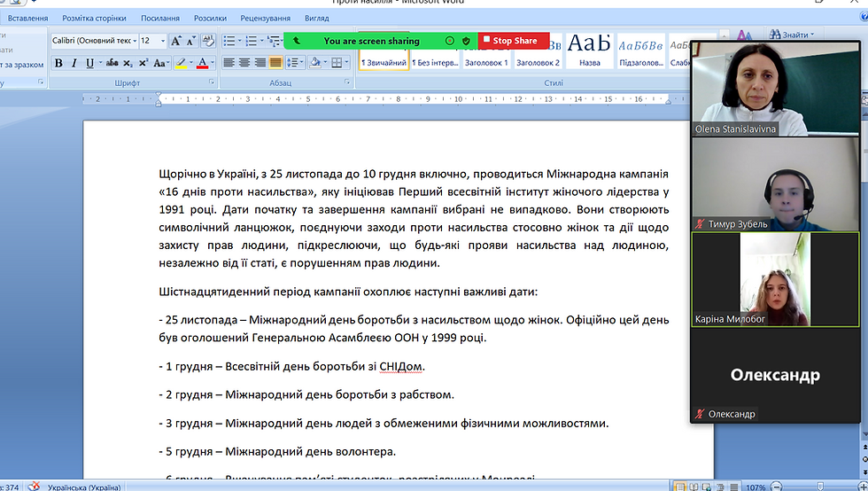The width and height of the screenshot is (868, 491).
Task: Grow font size with large A
Action: (x=176, y=41)
